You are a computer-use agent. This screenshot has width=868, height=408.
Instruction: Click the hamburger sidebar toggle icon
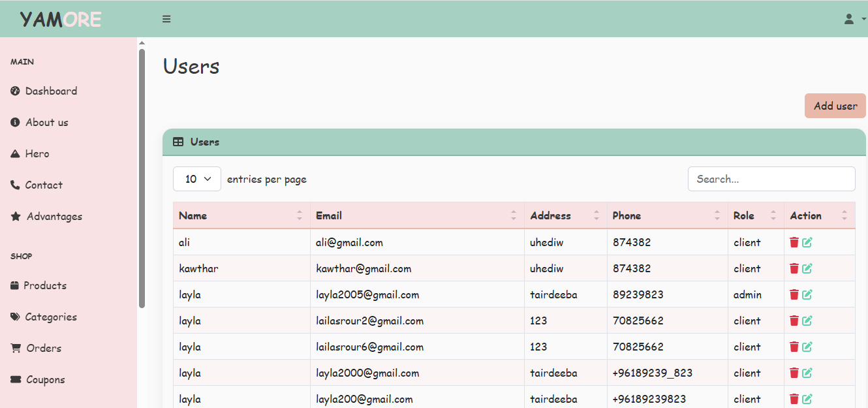(x=166, y=19)
